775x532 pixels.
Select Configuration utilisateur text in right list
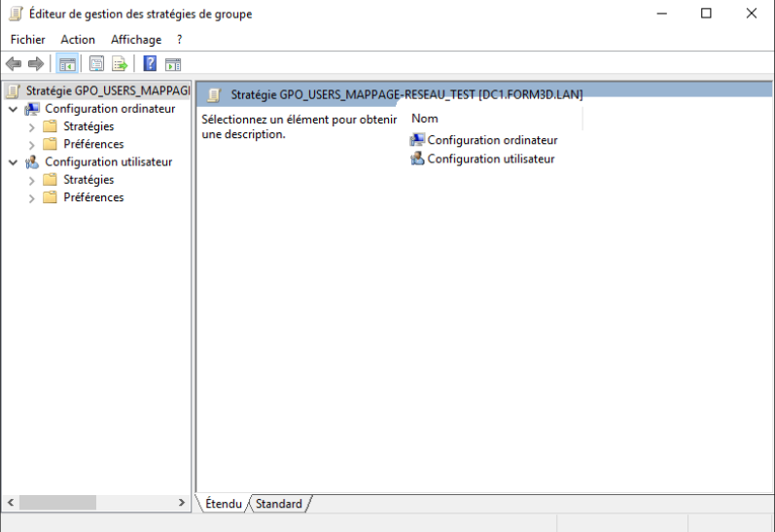(491, 159)
